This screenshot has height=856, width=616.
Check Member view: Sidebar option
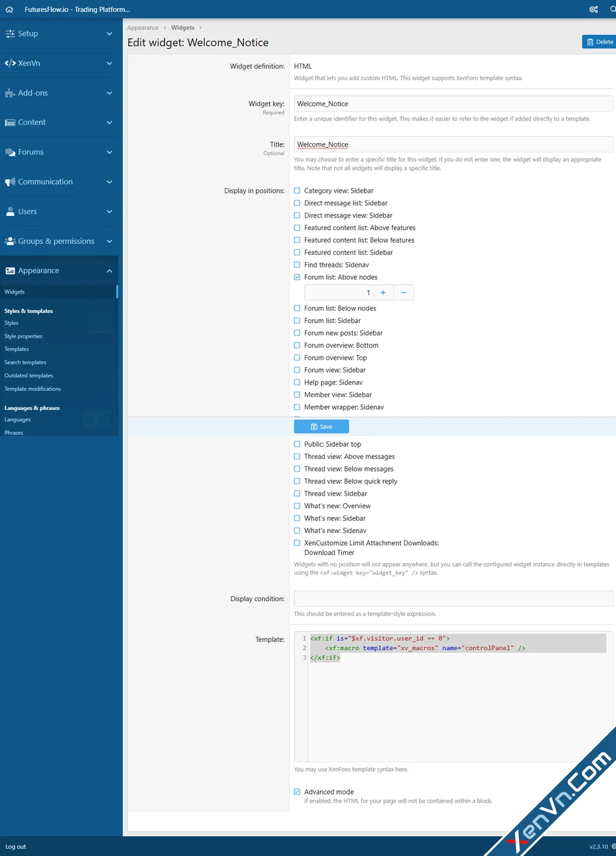(x=297, y=395)
